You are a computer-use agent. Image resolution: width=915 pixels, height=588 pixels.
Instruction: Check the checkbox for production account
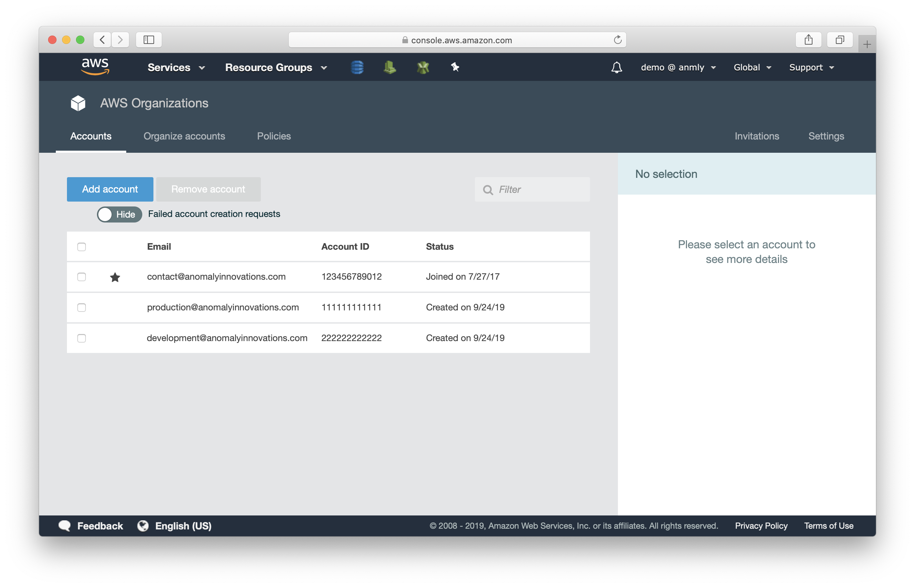coord(82,307)
